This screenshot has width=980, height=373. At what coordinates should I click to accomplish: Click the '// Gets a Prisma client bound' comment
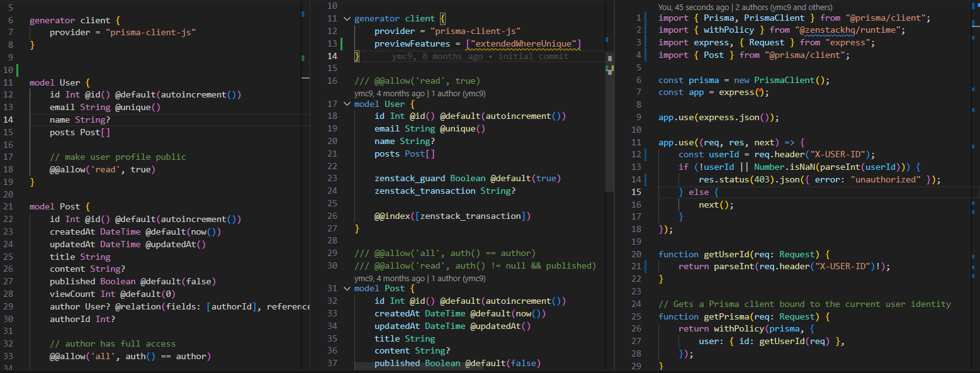point(804,304)
